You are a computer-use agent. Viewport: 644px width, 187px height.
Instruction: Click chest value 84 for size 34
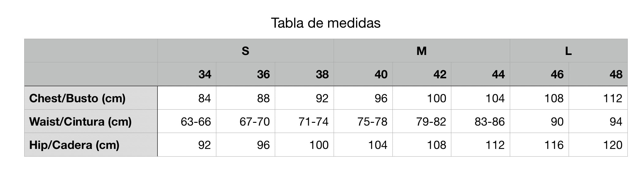coord(204,98)
